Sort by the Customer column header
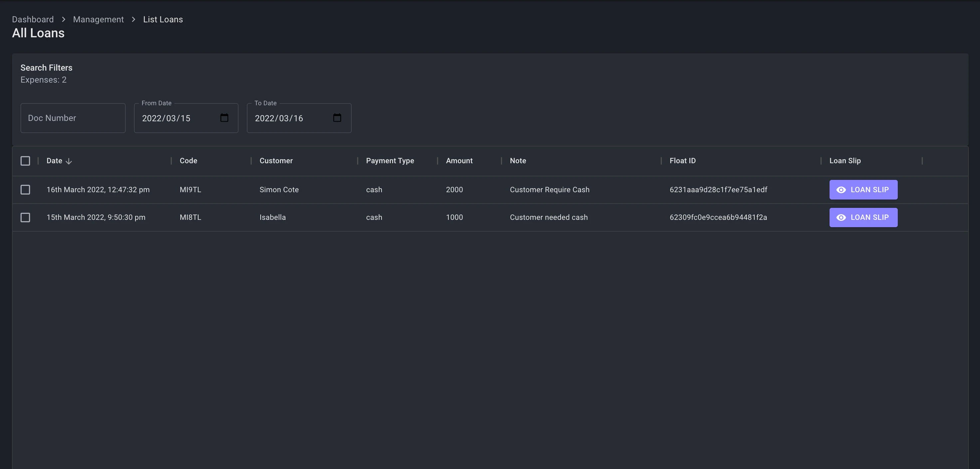 pyautogui.click(x=276, y=161)
